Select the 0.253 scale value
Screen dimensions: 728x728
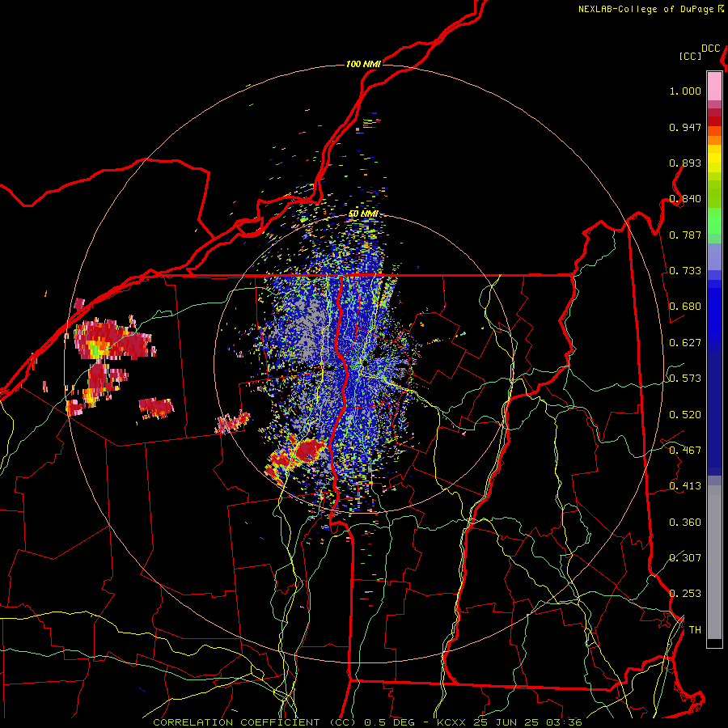coord(685,594)
